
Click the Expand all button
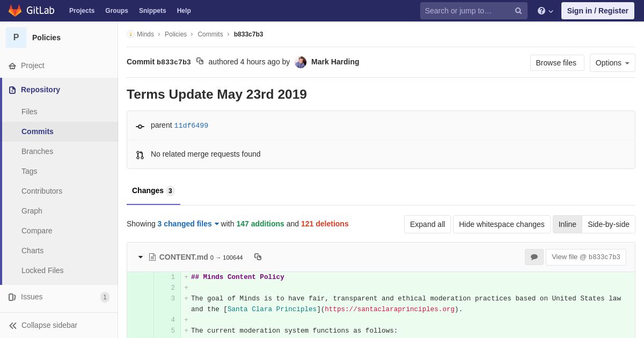427,224
